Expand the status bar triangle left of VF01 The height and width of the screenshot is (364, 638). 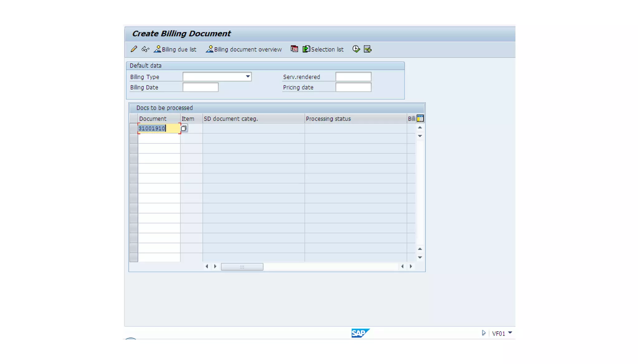coord(483,333)
